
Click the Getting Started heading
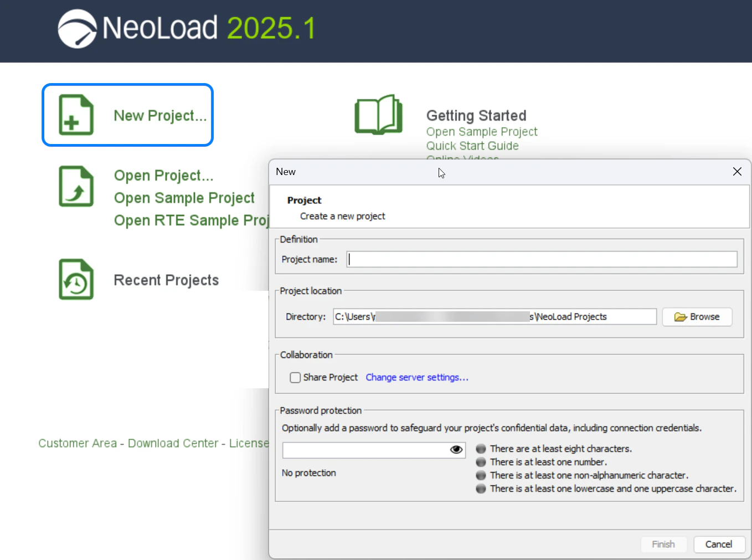[x=476, y=116]
